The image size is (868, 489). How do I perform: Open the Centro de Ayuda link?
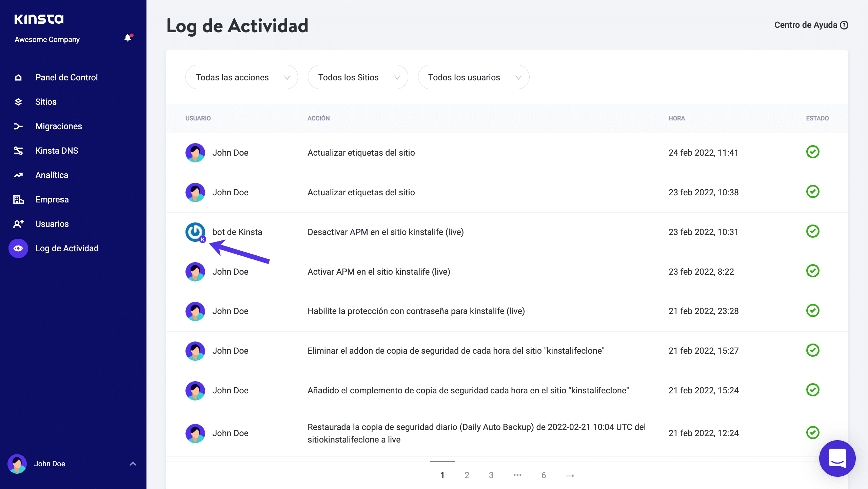click(811, 25)
